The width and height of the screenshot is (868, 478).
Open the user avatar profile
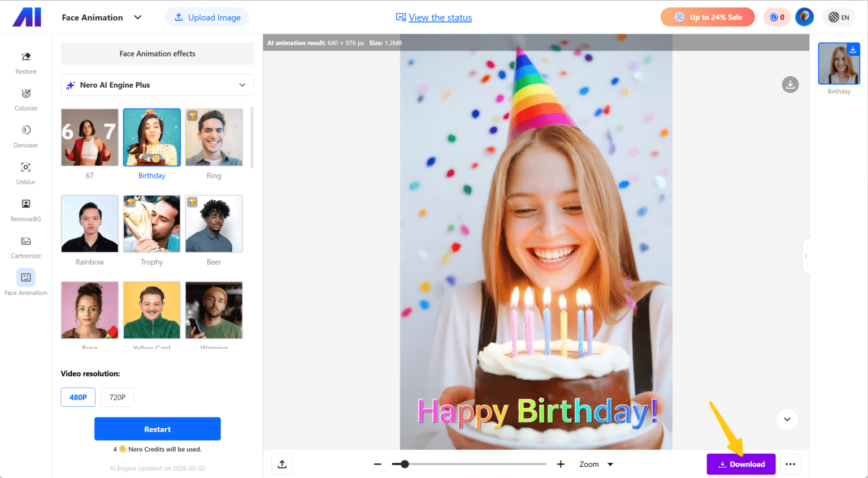click(804, 17)
